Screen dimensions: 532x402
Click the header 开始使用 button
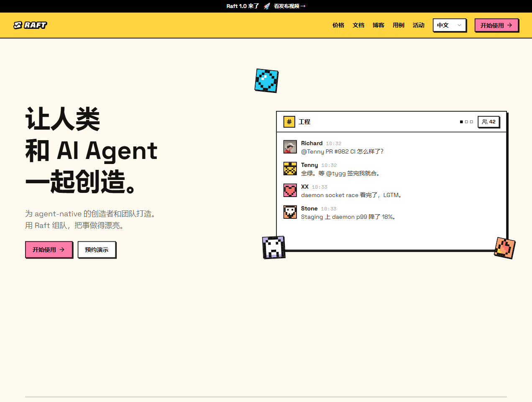[x=496, y=25]
